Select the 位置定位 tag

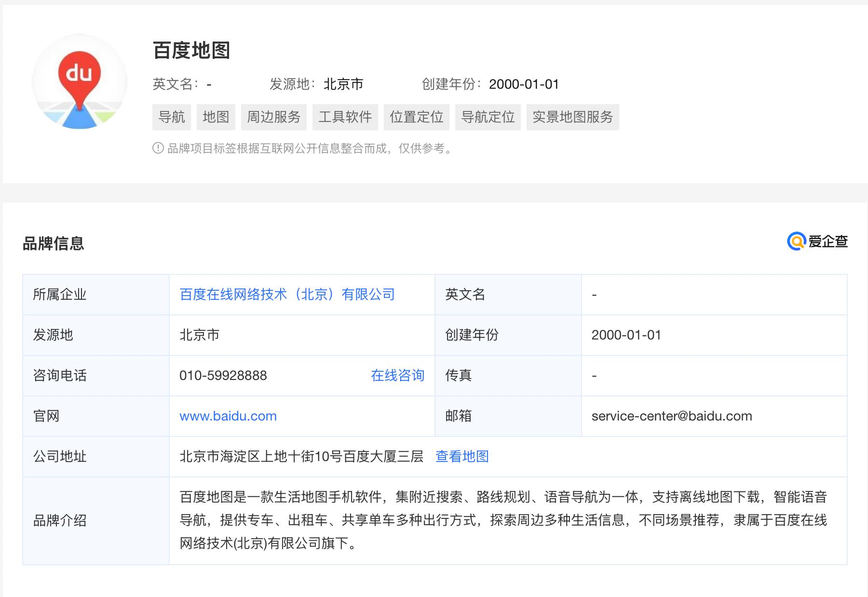(417, 117)
